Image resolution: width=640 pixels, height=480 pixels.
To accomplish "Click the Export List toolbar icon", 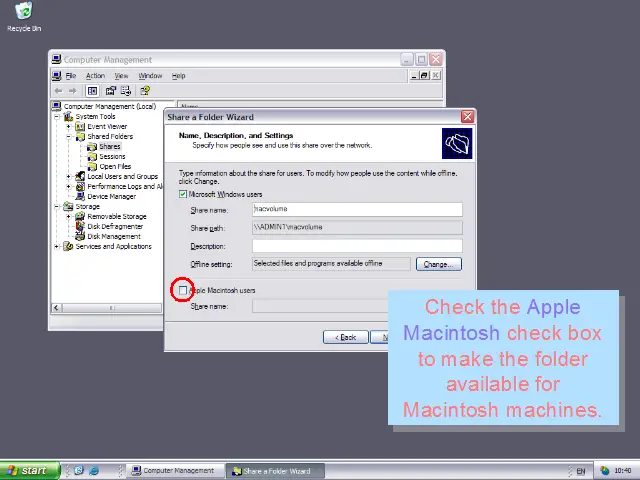I will tap(127, 91).
